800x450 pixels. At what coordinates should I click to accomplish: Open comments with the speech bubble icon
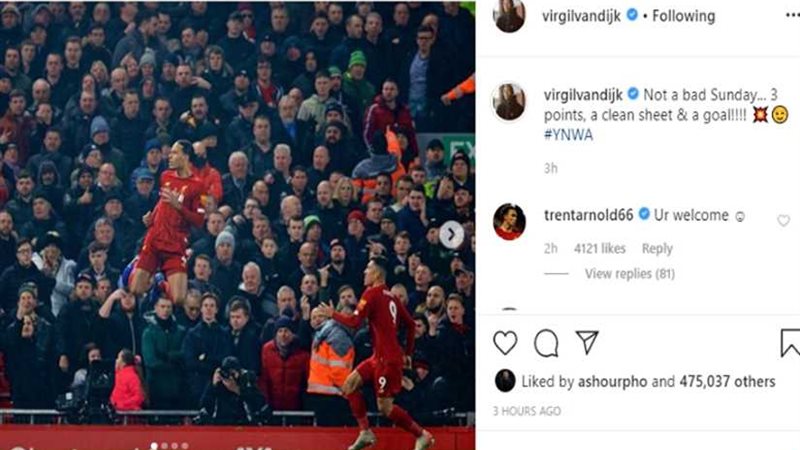point(546,343)
